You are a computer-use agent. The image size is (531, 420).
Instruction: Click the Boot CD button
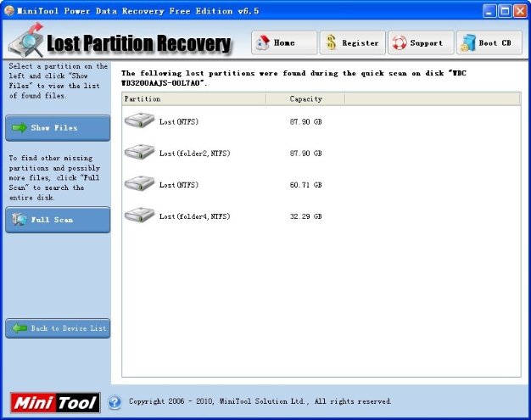(489, 42)
